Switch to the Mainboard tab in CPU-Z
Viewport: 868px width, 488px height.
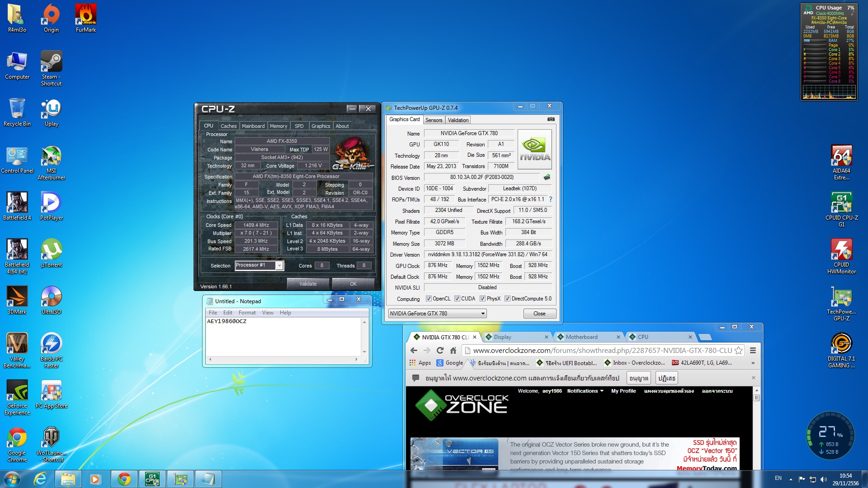click(253, 126)
